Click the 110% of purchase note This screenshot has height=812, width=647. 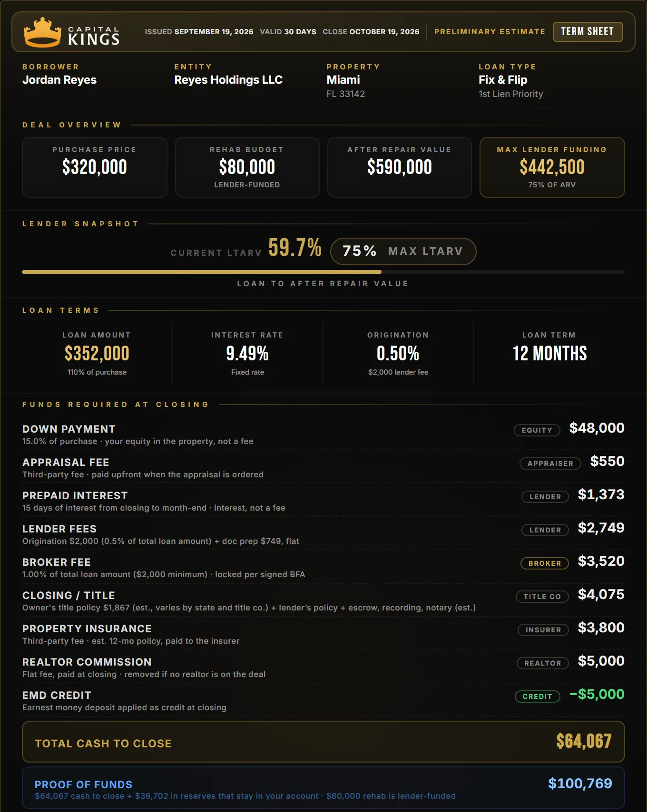(x=97, y=372)
